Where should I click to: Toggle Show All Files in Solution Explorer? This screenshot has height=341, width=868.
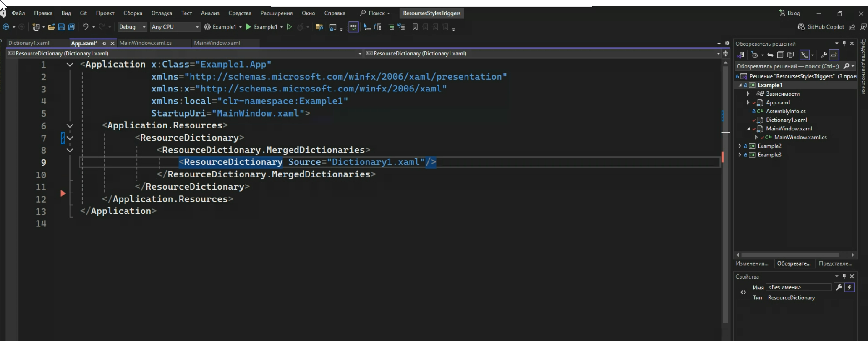(x=791, y=55)
